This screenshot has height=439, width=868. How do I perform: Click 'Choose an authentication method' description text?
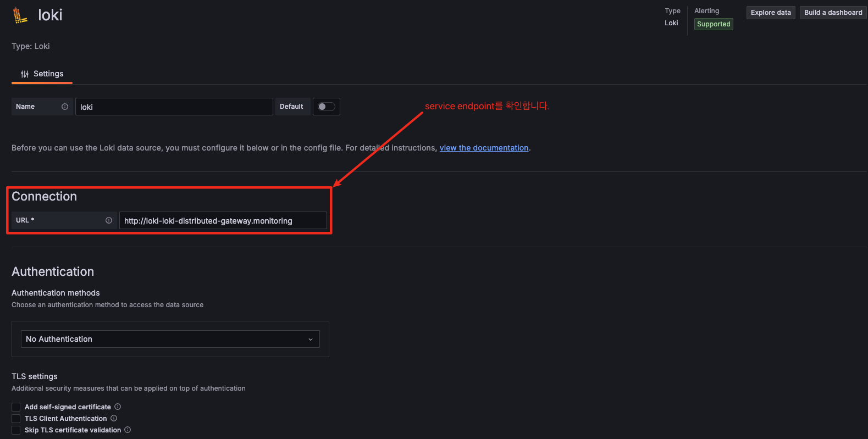tap(108, 305)
